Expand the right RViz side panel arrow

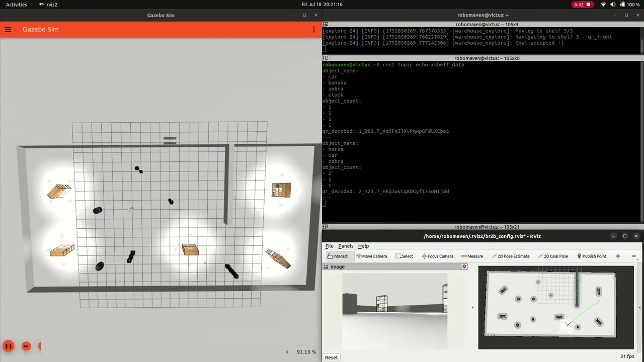click(x=640, y=308)
